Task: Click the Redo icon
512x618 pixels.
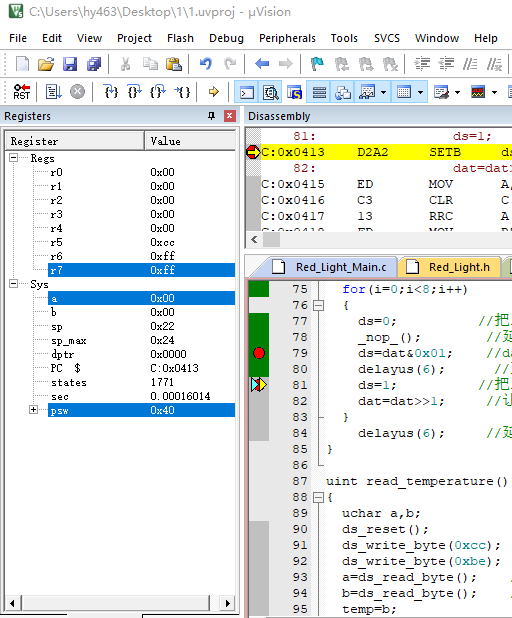Action: [x=230, y=63]
